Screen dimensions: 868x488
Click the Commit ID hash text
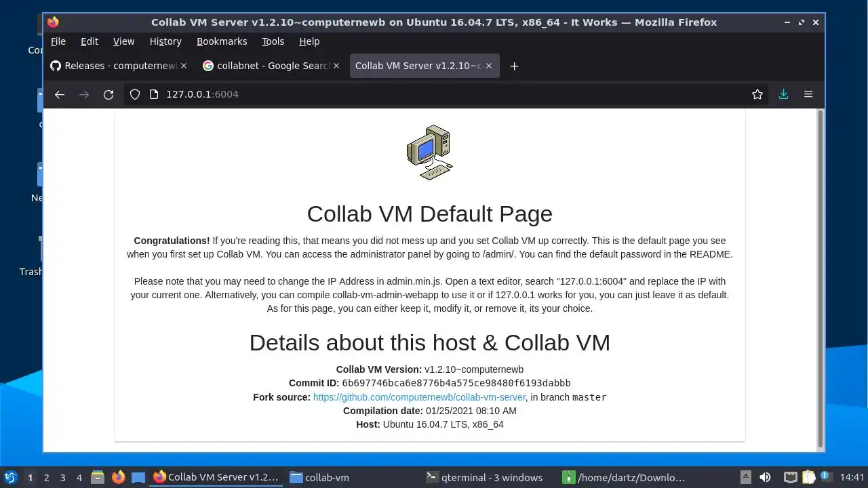456,383
